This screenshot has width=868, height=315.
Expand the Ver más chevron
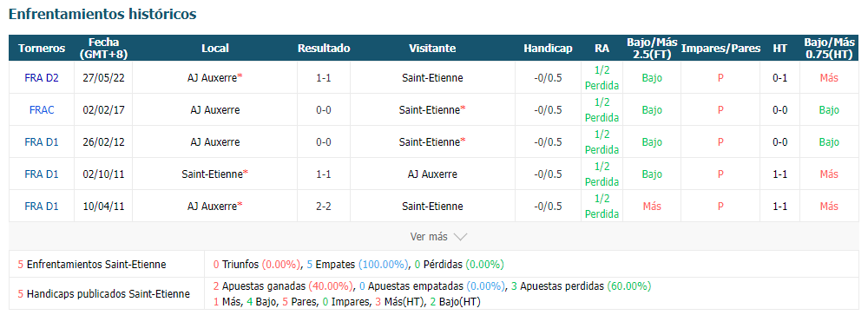click(460, 237)
